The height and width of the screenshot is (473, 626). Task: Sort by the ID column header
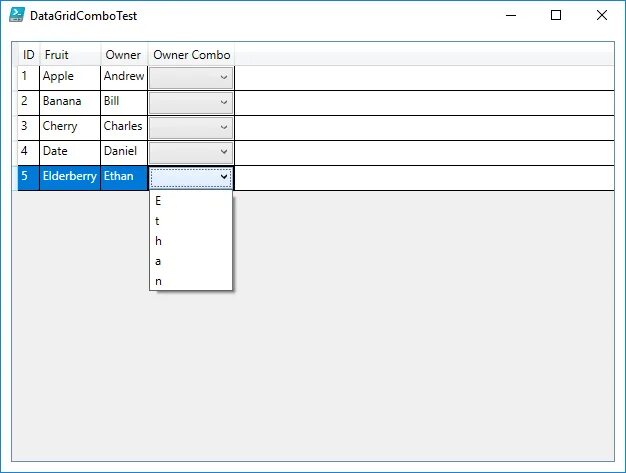point(29,55)
